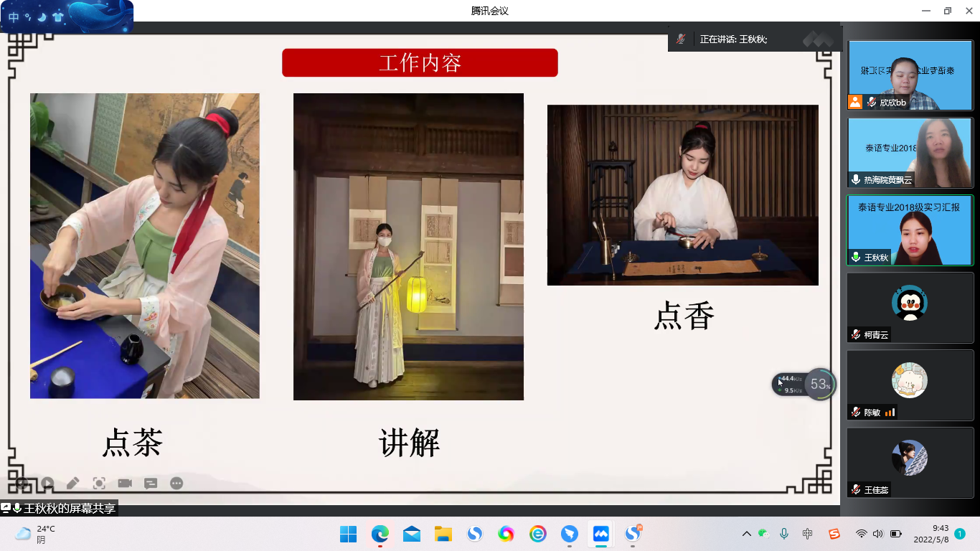This screenshot has height=551, width=980.
Task: Click the 王秋秋的屏幕共享 label
Action: point(69,509)
